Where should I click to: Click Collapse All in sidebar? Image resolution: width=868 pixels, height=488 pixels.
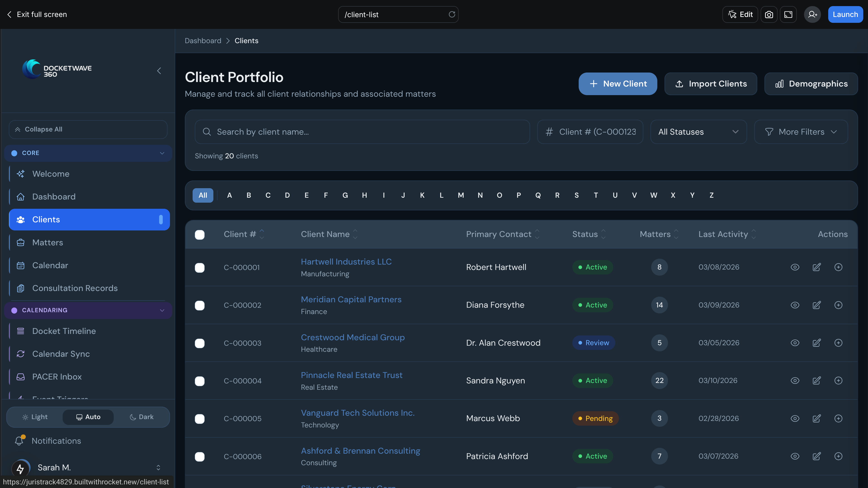(88, 129)
